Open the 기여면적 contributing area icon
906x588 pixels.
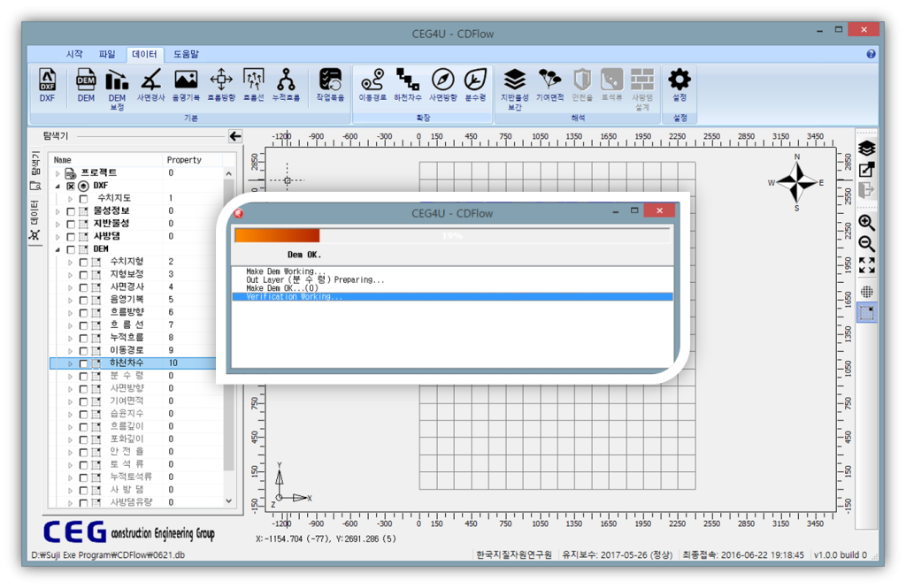tap(549, 85)
